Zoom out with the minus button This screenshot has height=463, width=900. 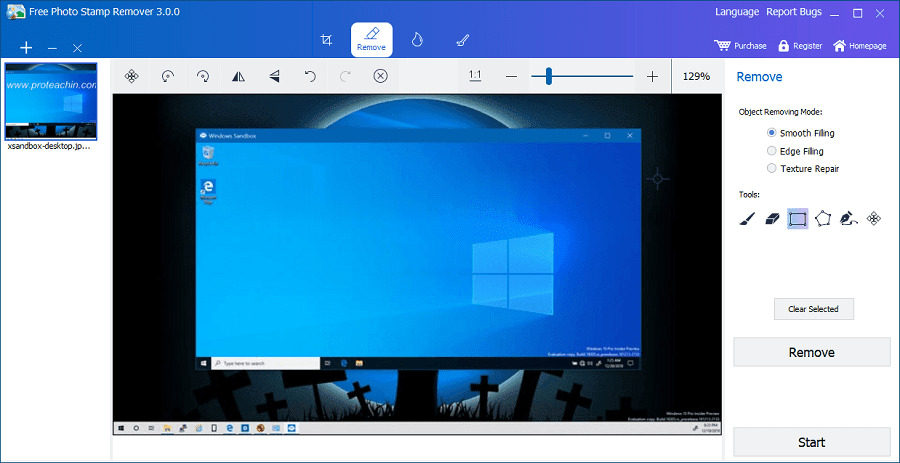click(511, 76)
